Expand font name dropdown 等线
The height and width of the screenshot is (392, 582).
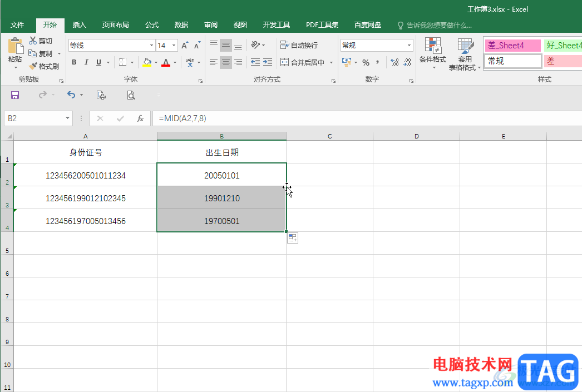(x=151, y=45)
